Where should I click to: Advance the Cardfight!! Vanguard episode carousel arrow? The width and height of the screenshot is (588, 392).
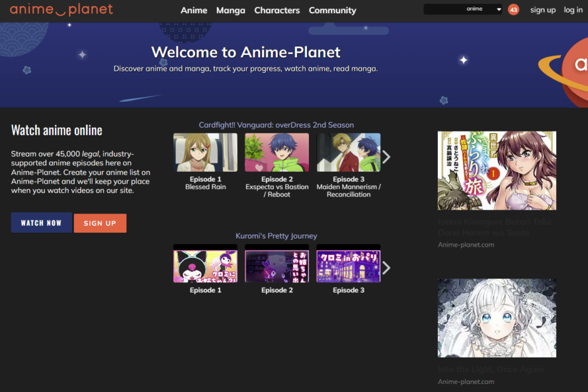[385, 157]
